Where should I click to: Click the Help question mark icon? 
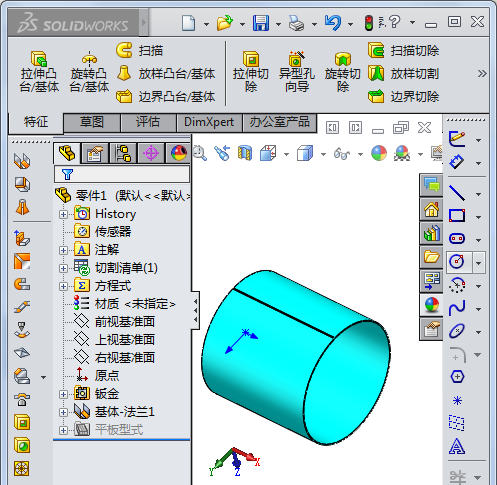(394, 22)
